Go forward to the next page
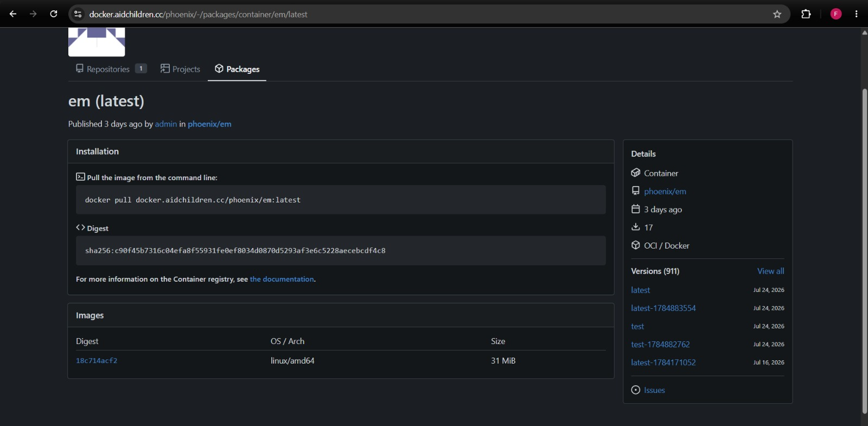Viewport: 868px width, 426px height. 33,14
